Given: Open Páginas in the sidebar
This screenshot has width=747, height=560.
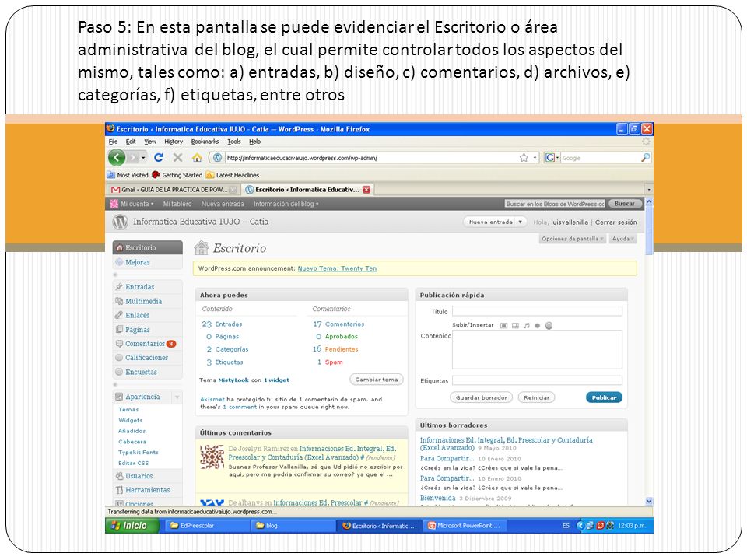Looking at the screenshot, I should click(148, 330).
